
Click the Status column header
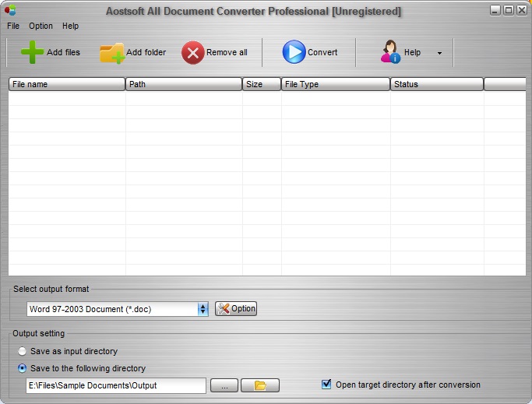click(437, 84)
